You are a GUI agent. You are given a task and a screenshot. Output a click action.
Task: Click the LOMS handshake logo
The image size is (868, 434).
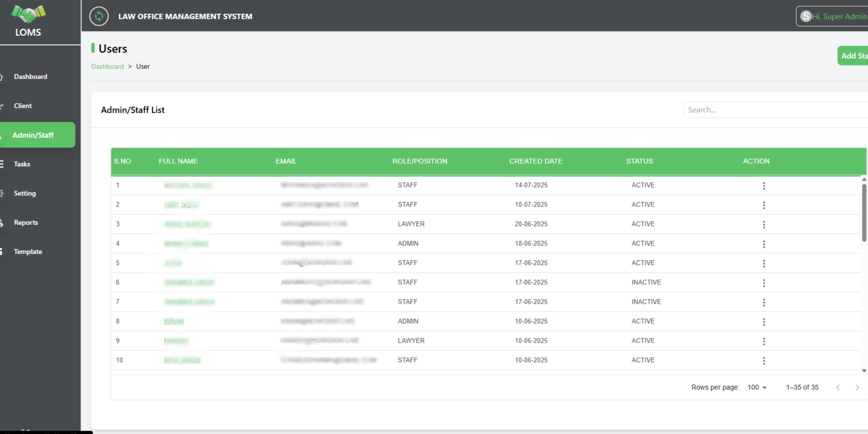pyautogui.click(x=28, y=14)
